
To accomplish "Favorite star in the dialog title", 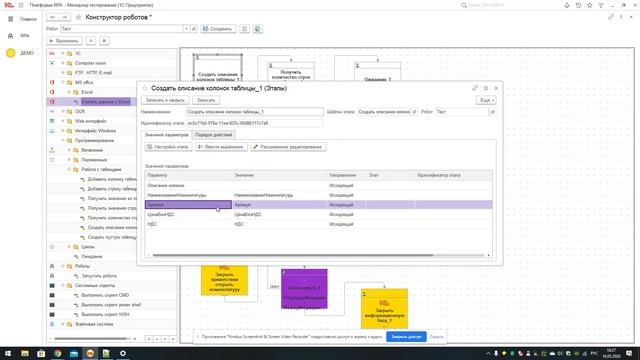I will (144, 88).
